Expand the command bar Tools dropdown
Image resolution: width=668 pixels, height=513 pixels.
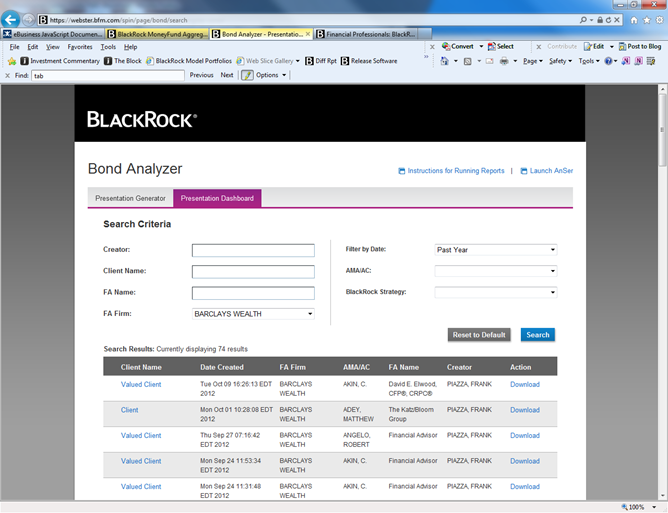pos(589,61)
